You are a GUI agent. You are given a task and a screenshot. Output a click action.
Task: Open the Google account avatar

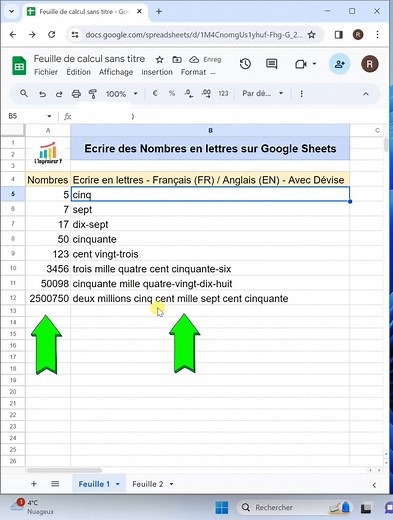coord(370,64)
